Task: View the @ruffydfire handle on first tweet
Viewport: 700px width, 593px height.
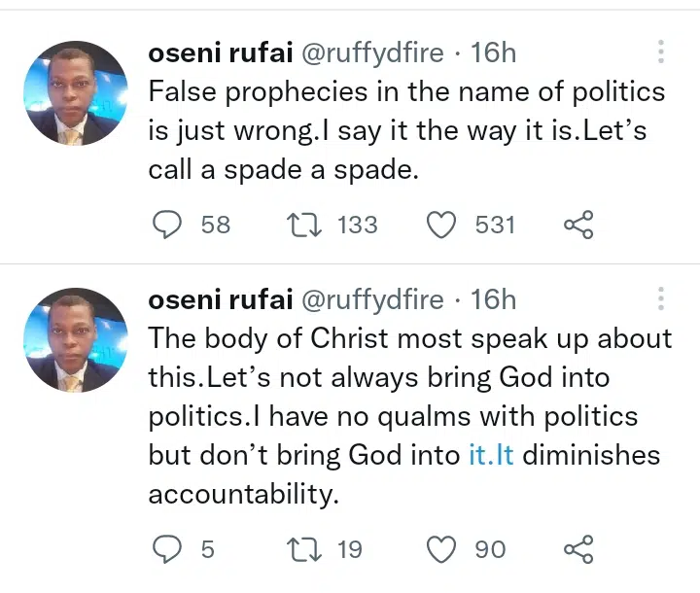Action: (372, 53)
